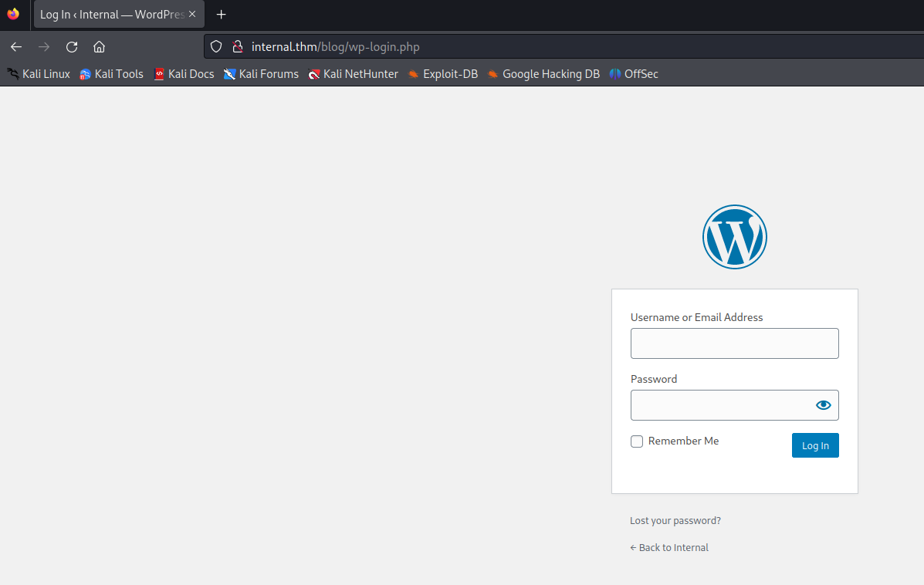Open the OffSec bookmark
The height and width of the screenshot is (585, 924).
coord(634,73)
